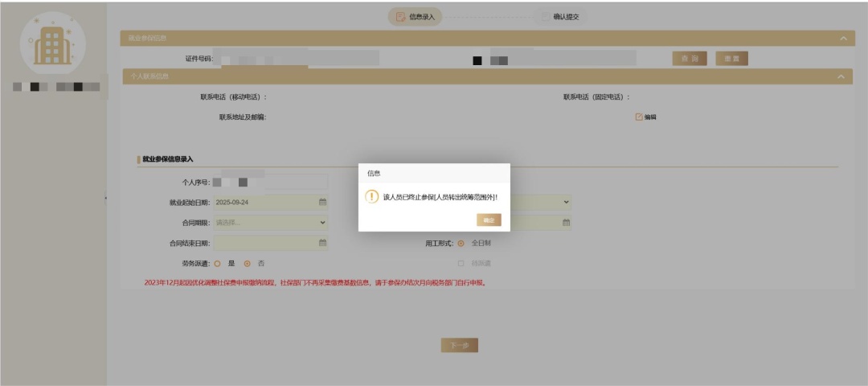Click the warning exclamation icon in dialog

tap(372, 196)
